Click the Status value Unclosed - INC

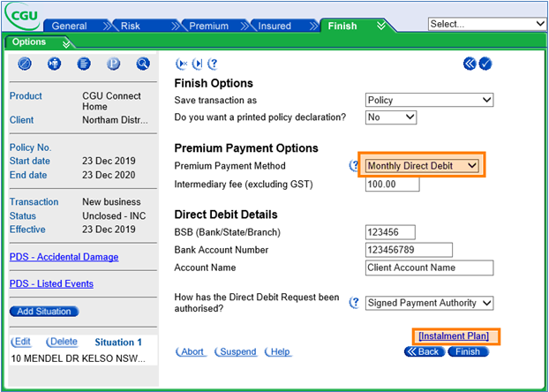click(114, 215)
